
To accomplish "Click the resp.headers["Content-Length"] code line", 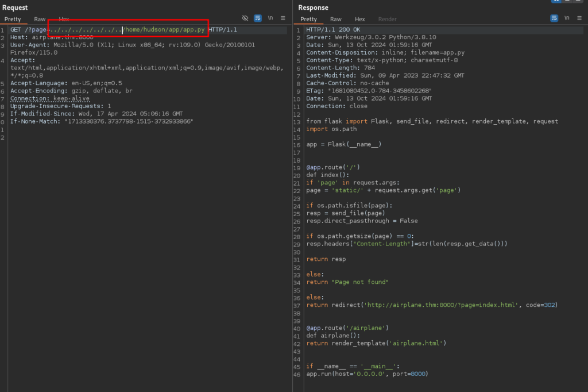I will tap(407, 244).
